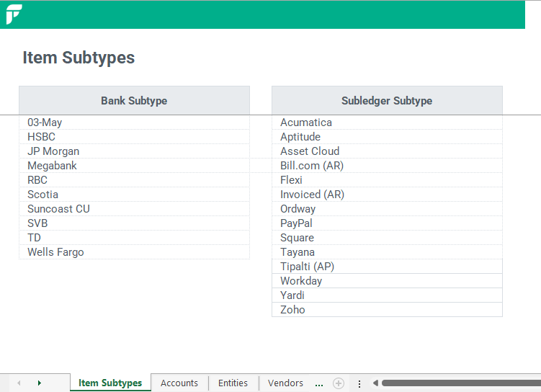Add a new sheet with plus icon
The width and height of the screenshot is (541, 392).
pos(339,383)
